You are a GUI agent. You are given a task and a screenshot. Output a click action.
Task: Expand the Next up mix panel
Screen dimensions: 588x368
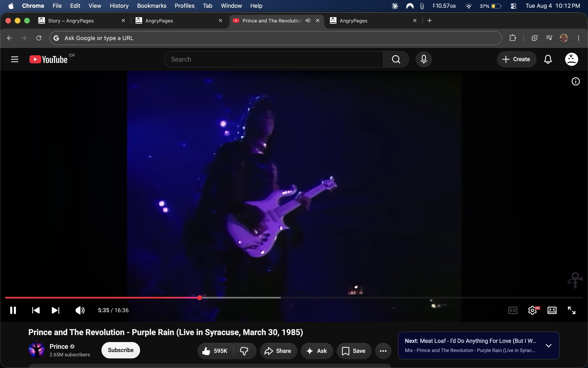pyautogui.click(x=548, y=346)
